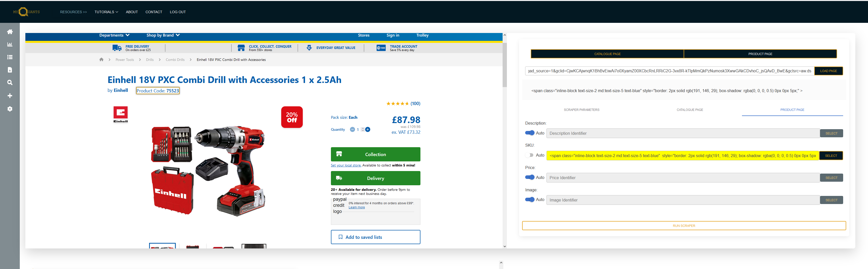Click the MyQuants logo in header
The image size is (868, 269).
(26, 12)
